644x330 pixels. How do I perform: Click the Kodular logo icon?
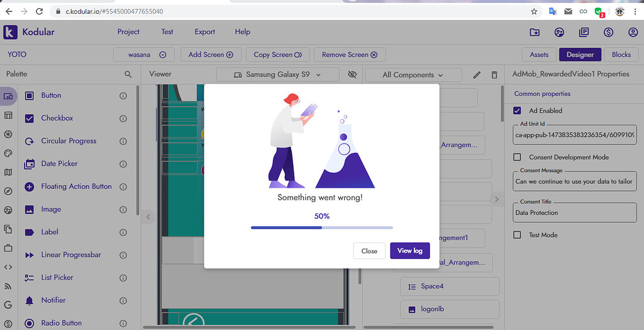tap(10, 32)
